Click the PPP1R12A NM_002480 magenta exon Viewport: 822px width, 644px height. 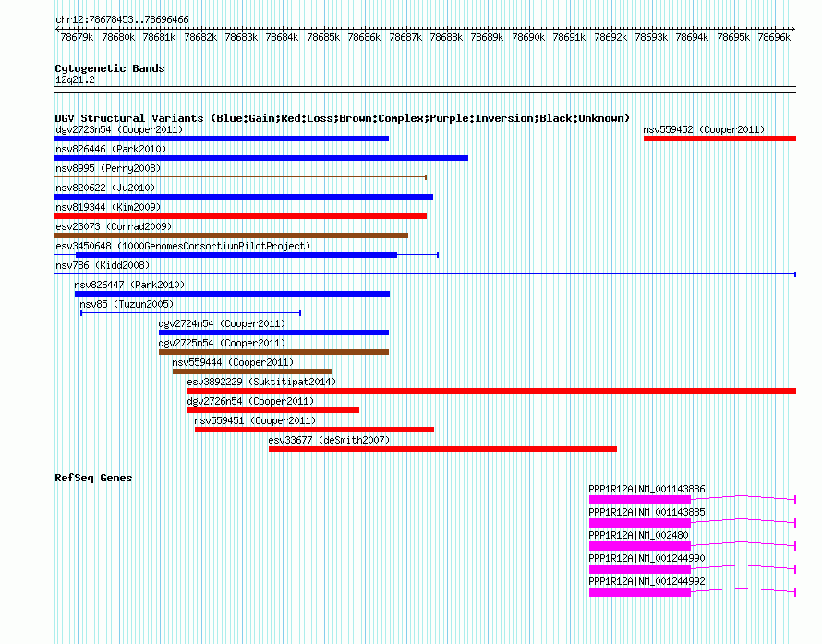(640, 546)
